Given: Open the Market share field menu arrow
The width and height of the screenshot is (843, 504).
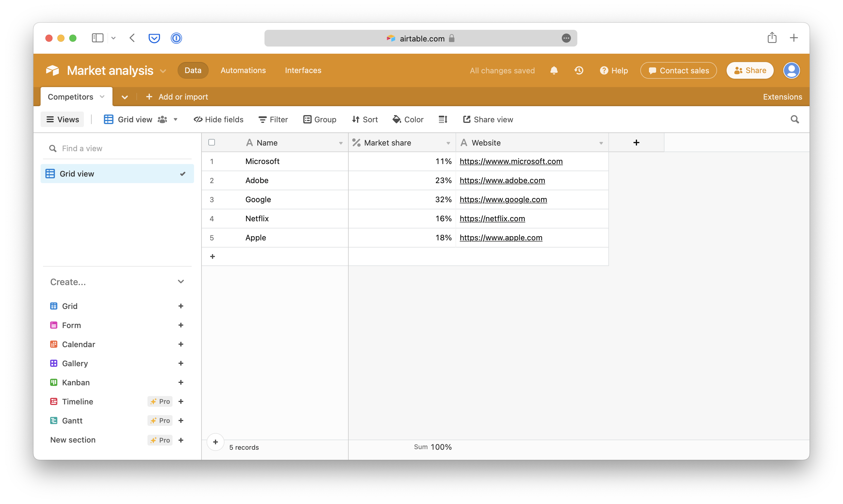Looking at the screenshot, I should click(448, 143).
